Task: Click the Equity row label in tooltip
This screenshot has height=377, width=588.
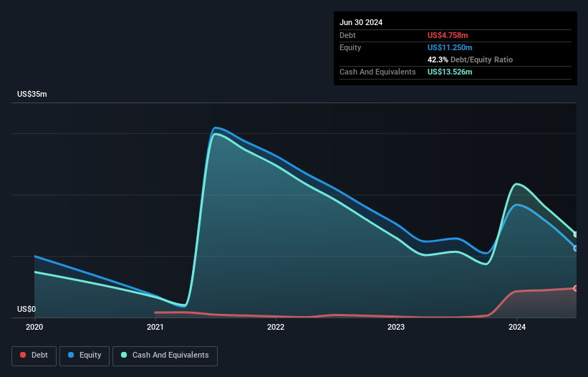Action: pos(350,47)
